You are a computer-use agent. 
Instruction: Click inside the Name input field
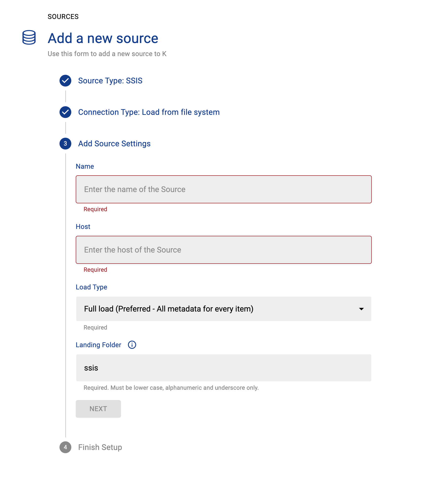pyautogui.click(x=224, y=189)
